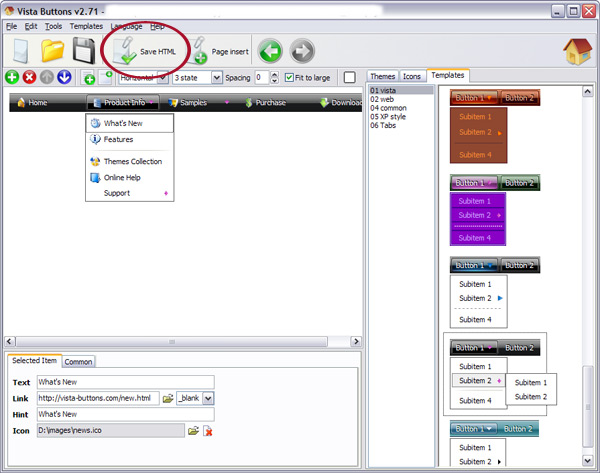Screen dimensions: 600x473
Task: Click the gray forward arrow button
Action: point(302,51)
